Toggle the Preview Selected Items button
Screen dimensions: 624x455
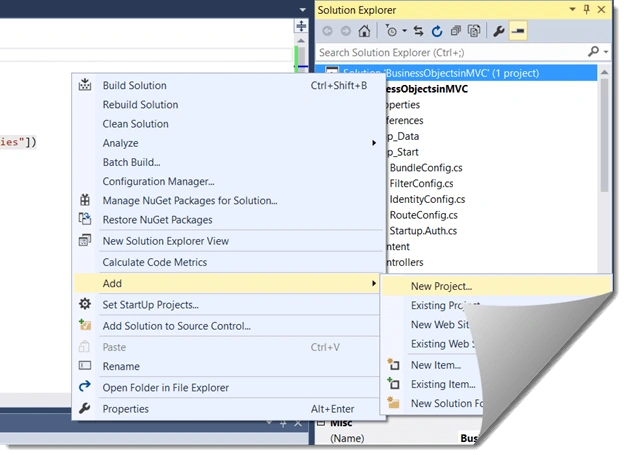(x=518, y=31)
